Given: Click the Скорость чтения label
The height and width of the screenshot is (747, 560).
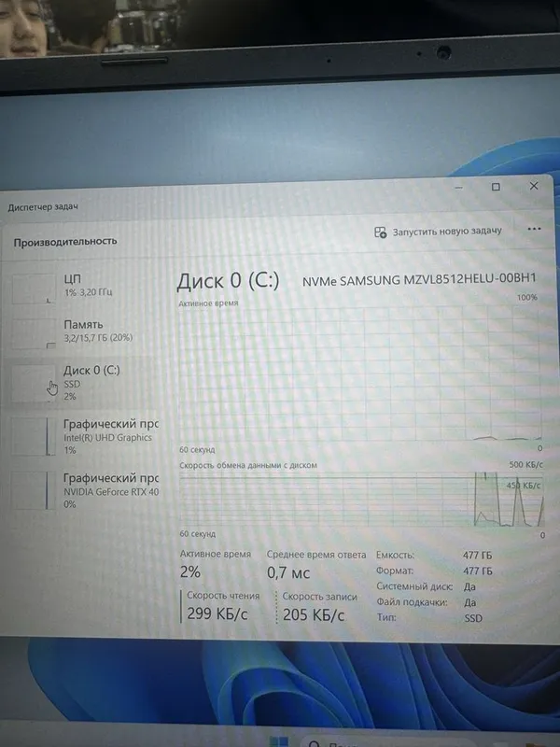Looking at the screenshot, I should 223,596.
